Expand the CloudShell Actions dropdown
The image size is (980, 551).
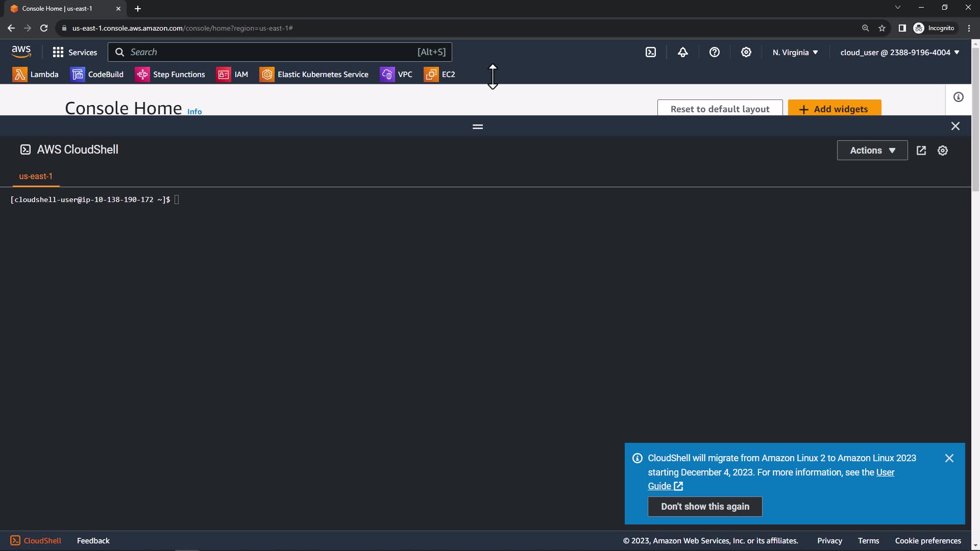click(872, 151)
